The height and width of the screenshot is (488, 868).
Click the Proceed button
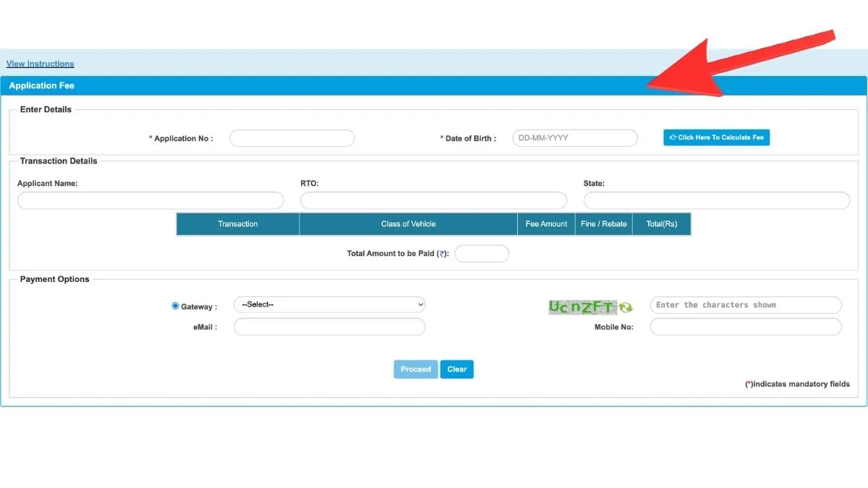(x=415, y=369)
